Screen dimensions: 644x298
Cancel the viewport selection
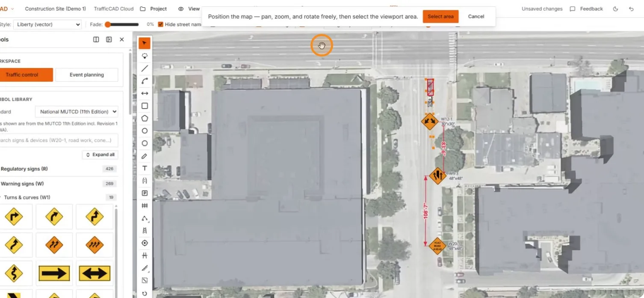476,16
